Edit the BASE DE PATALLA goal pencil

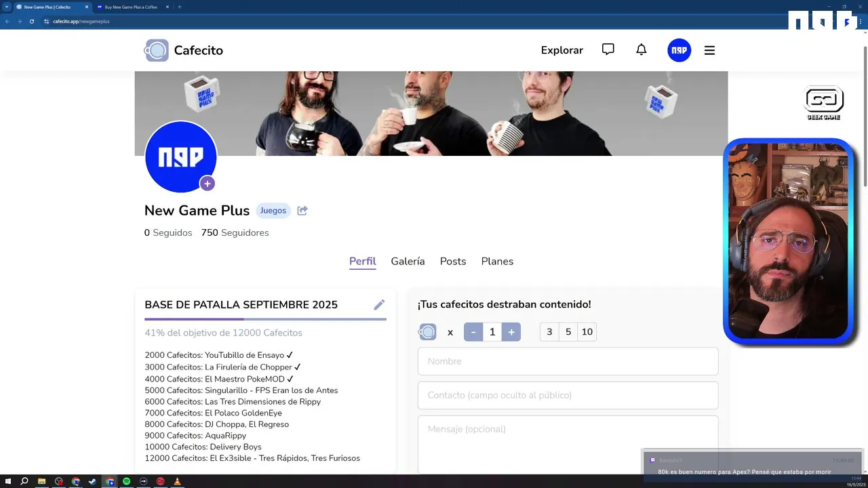379,305
